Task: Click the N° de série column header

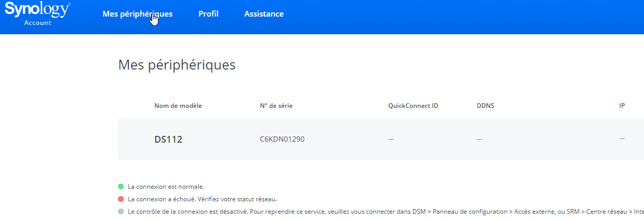Action: pyautogui.click(x=276, y=106)
